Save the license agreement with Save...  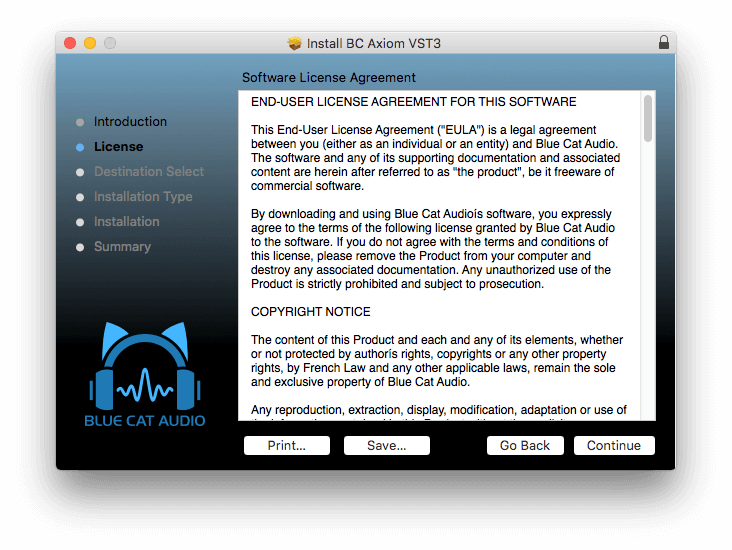[x=387, y=445]
